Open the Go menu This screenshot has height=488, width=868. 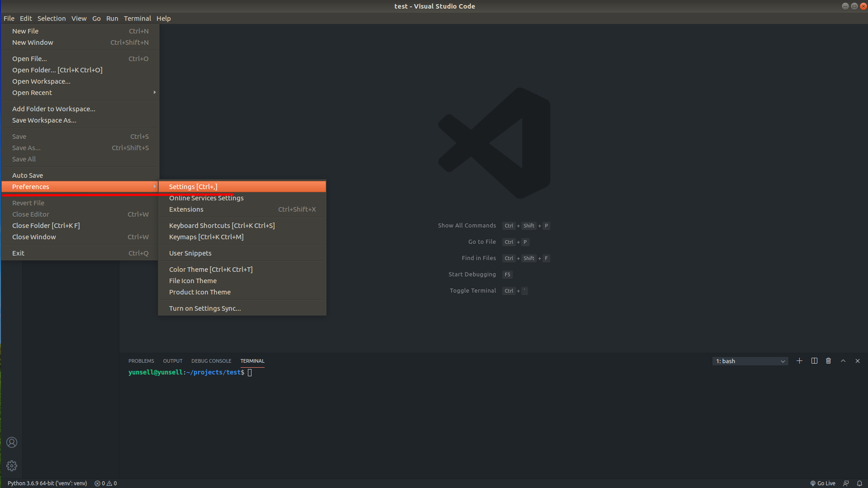click(96, 19)
